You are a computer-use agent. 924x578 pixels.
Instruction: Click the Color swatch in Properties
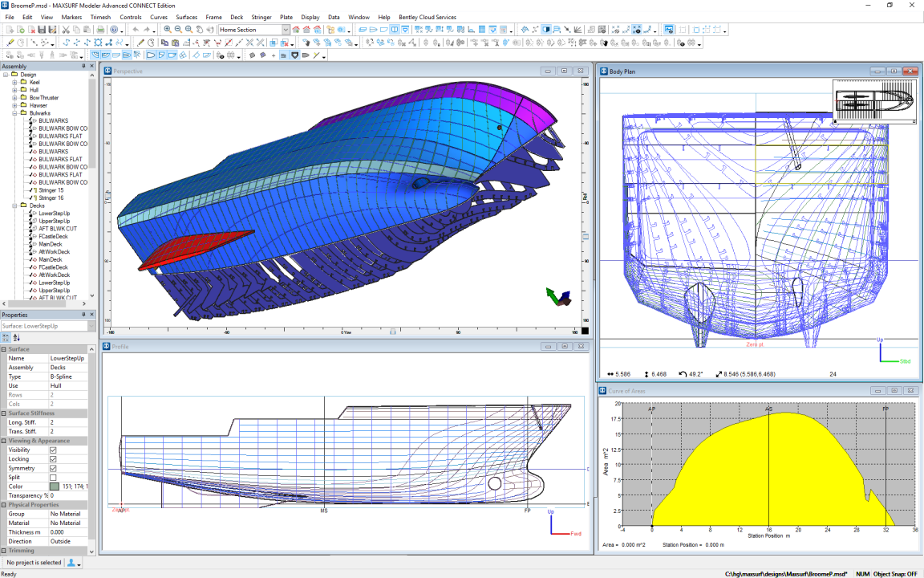54,486
